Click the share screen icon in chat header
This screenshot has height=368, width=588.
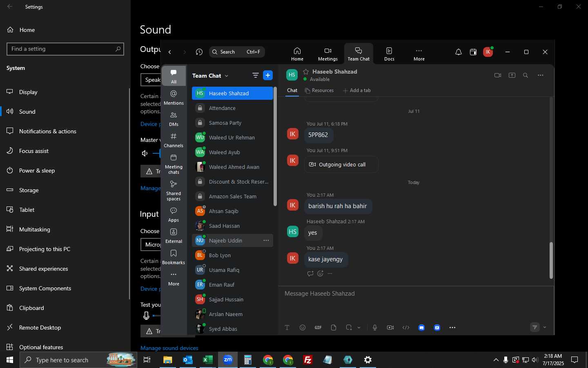coord(512,75)
